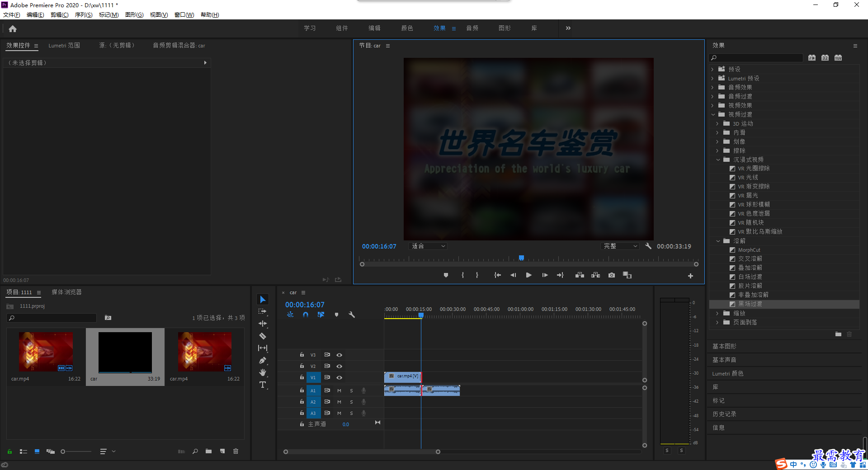Expand the 基本声音 panel
The width and height of the screenshot is (868, 470).
point(724,360)
